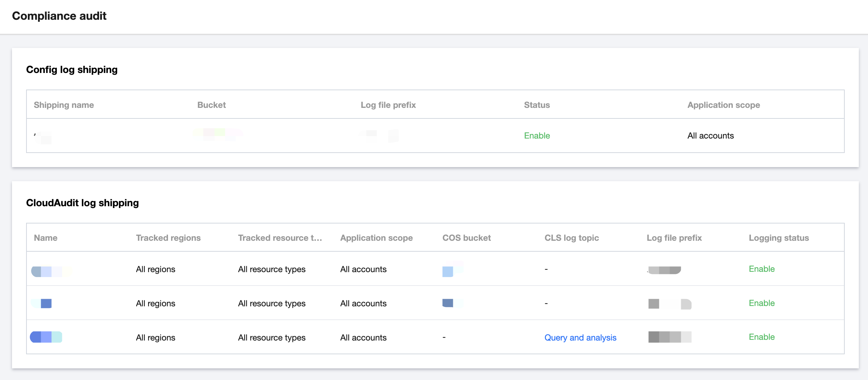Click the truncated Tracked resource column header
This screenshot has width=868, height=380.
[x=280, y=238]
